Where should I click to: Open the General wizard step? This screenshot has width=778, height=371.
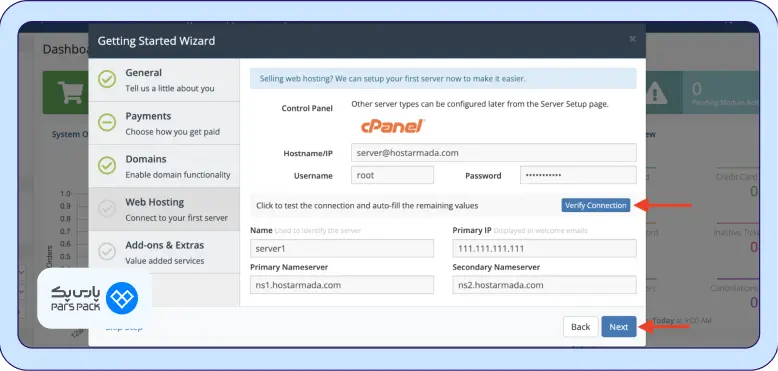164,80
